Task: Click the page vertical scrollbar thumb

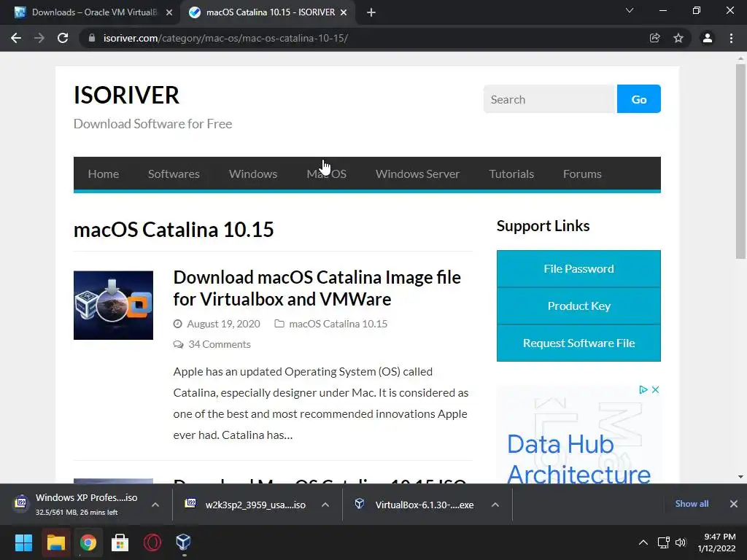Action: tap(740, 162)
